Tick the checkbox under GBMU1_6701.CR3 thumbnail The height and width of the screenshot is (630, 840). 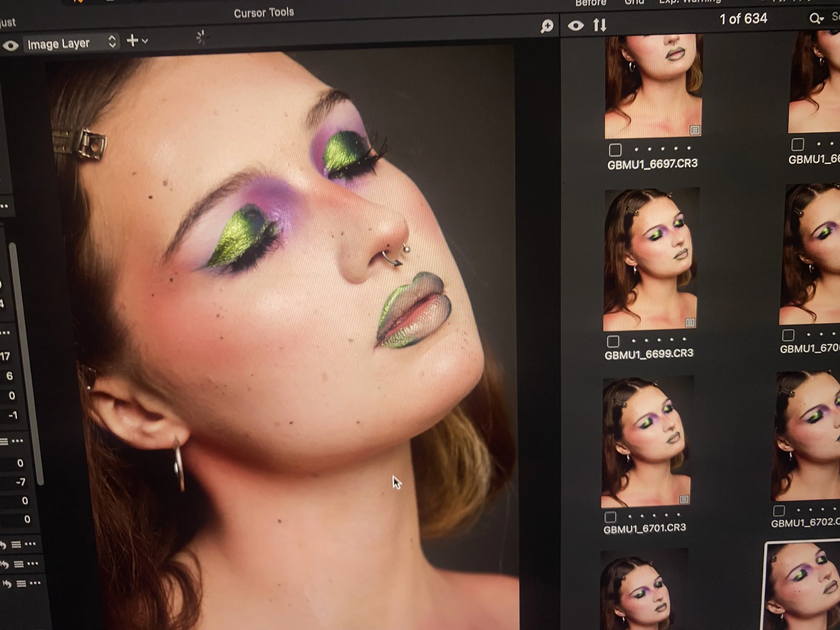[610, 517]
